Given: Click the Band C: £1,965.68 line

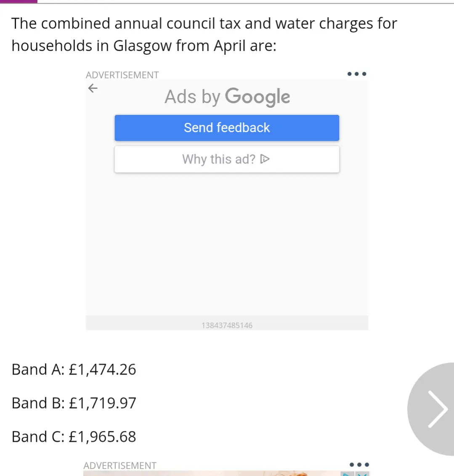Looking at the screenshot, I should (74, 437).
